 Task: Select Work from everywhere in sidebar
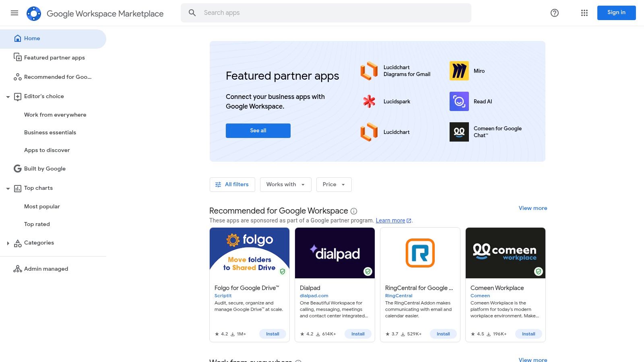click(x=55, y=115)
